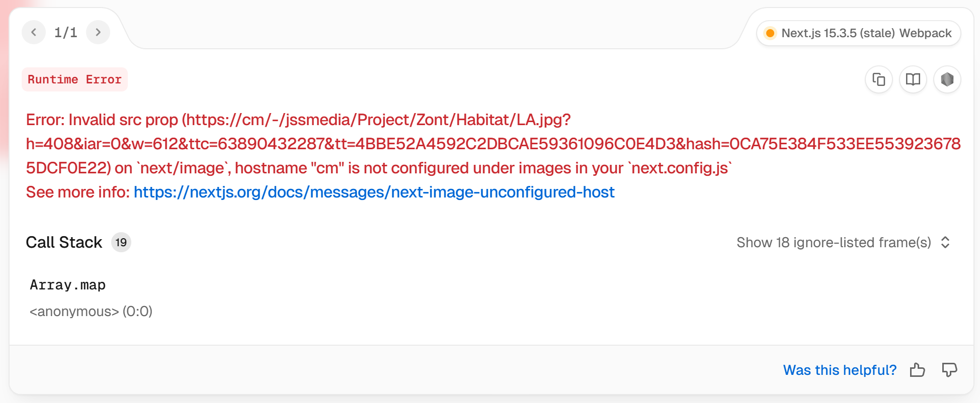
Task: Click the orange stale status dot
Action: (770, 33)
